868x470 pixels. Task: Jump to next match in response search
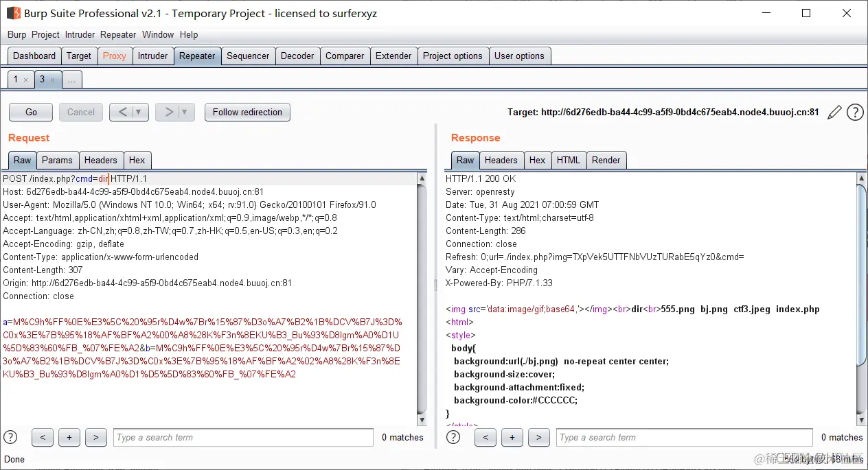pos(539,437)
